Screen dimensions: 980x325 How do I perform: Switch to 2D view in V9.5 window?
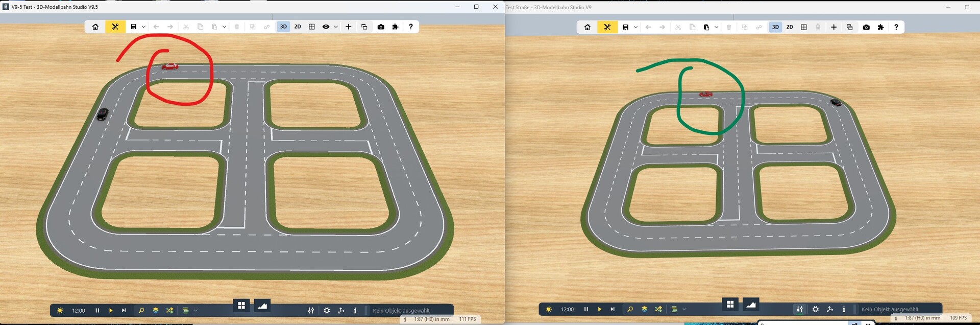pos(298,27)
